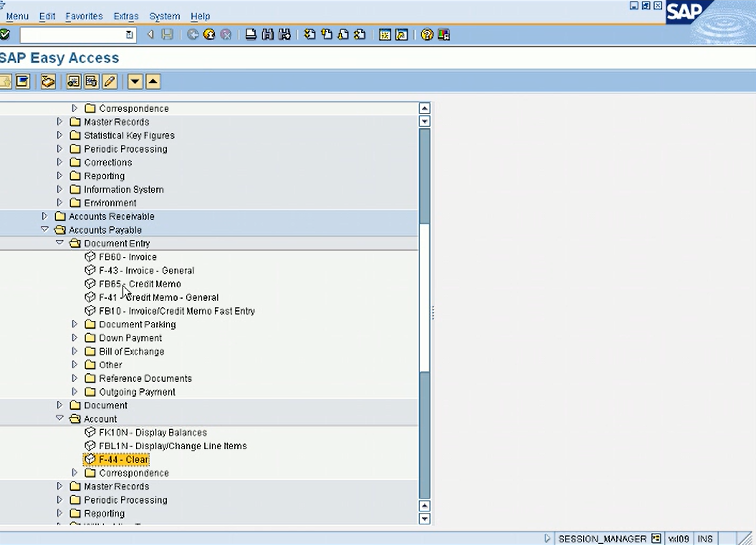
Task: Expand the Document Parking folder
Action: (75, 324)
